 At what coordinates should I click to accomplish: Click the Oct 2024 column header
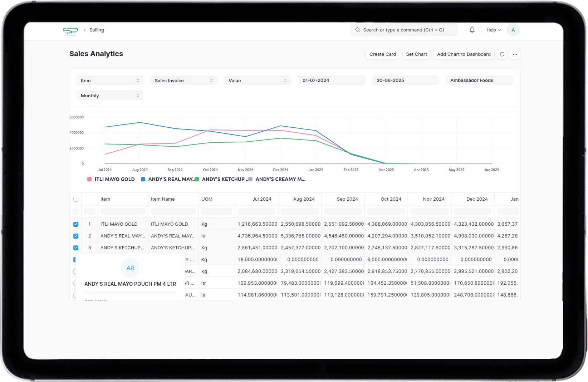386,199
